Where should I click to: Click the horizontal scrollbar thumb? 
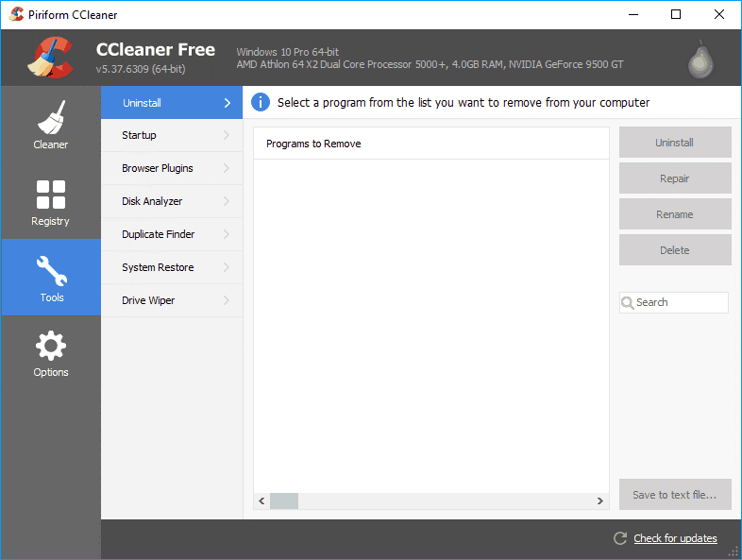coord(283,501)
